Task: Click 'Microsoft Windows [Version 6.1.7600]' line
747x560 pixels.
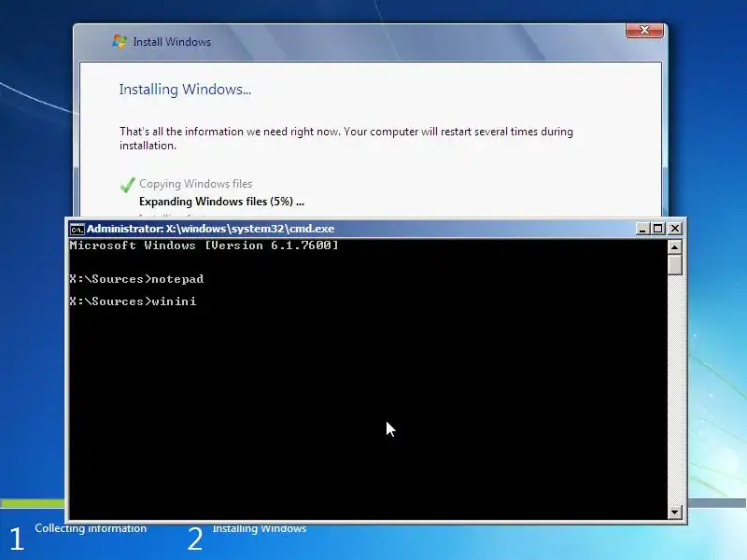Action: click(204, 245)
